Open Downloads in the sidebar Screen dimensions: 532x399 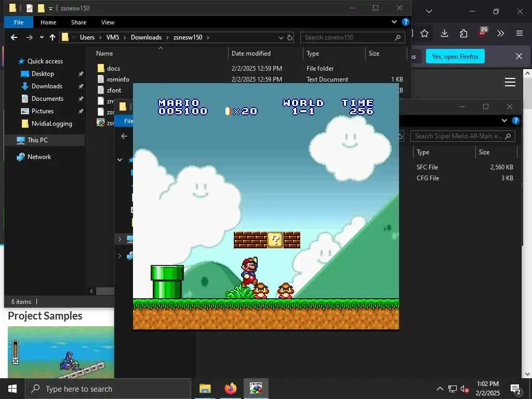tap(47, 86)
